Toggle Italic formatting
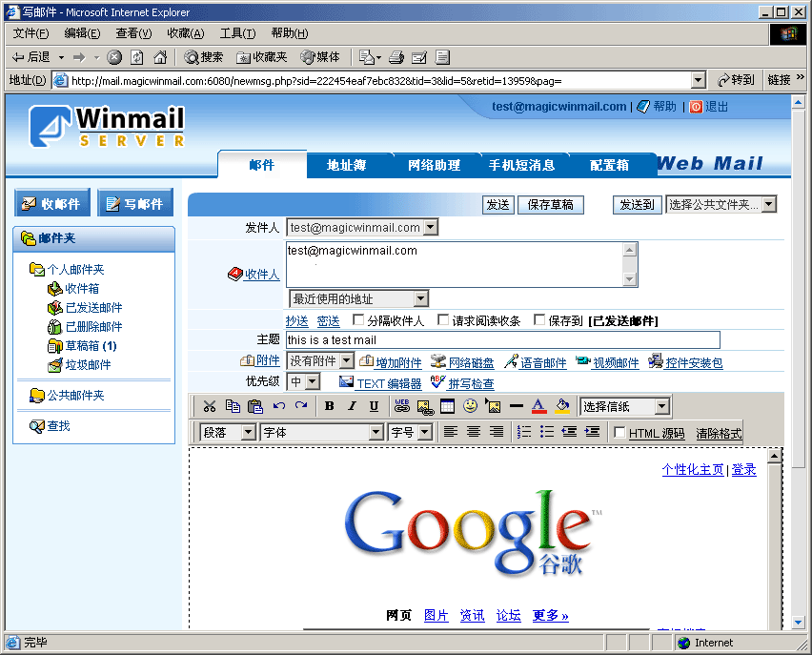Viewport: 812px width, 655px height. (x=352, y=406)
